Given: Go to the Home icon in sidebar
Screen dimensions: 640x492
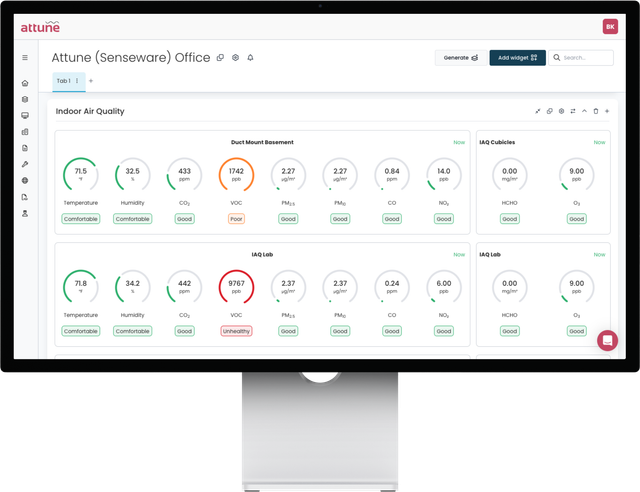Looking at the screenshot, I should (25, 83).
